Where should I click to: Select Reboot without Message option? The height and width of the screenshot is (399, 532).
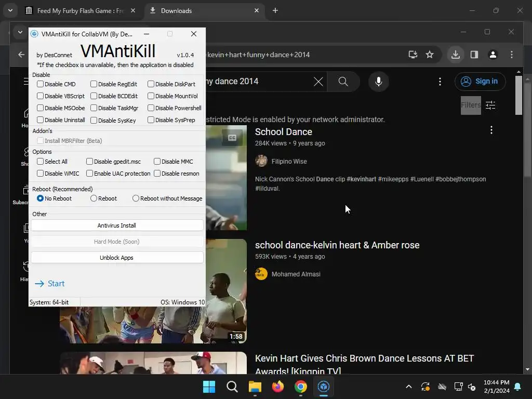[x=136, y=198]
